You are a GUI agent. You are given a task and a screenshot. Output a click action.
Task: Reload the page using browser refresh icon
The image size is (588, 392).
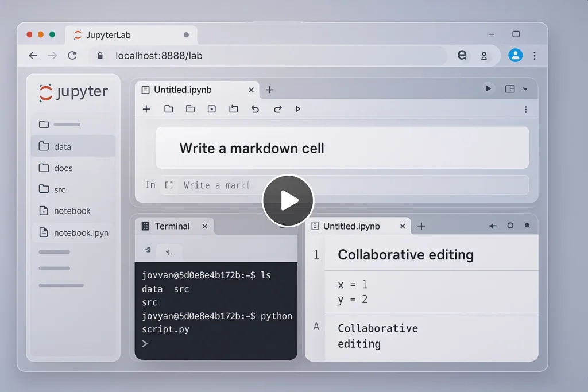(x=72, y=56)
